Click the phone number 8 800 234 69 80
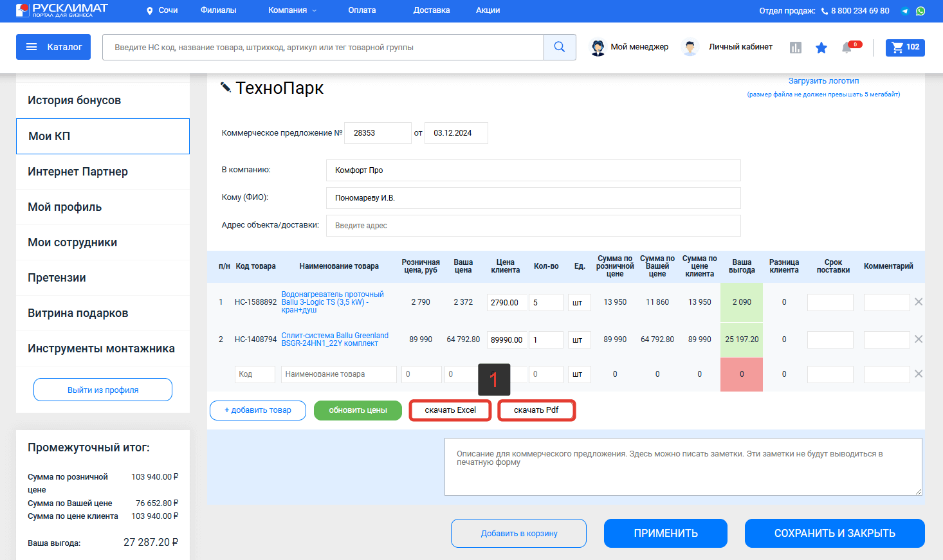Viewport: 943px width, 560px height. 860,11
